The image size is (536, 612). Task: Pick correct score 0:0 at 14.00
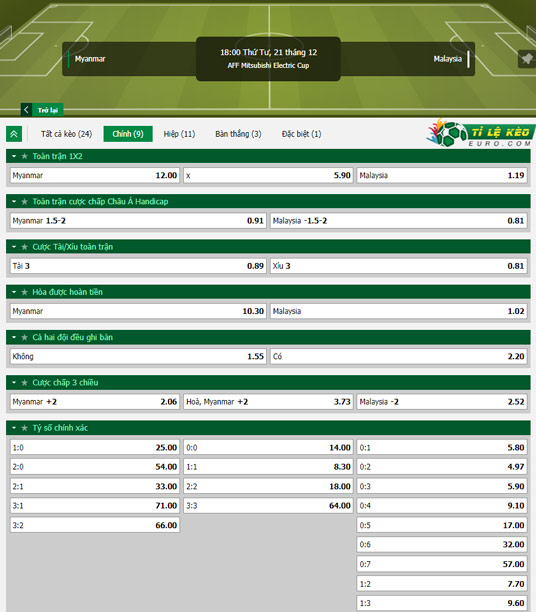coord(268,447)
